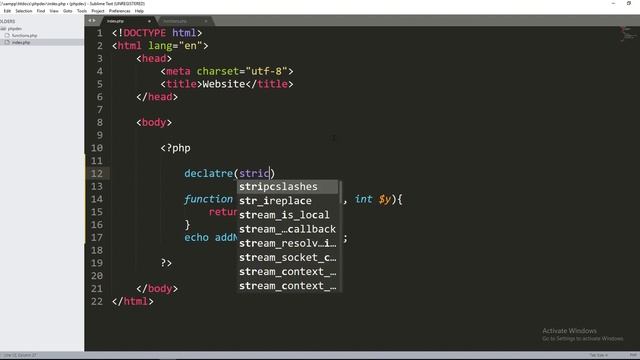
Task: Switch to the index.php tab
Action: coord(127,21)
